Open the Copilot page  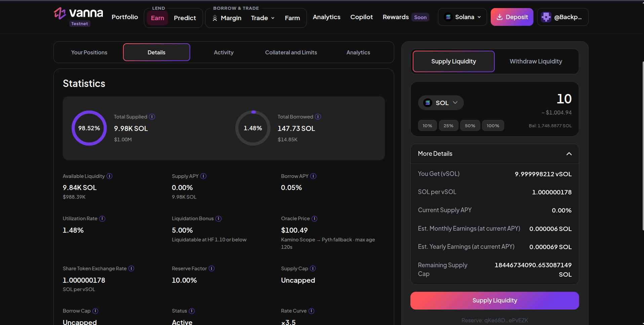(x=362, y=17)
